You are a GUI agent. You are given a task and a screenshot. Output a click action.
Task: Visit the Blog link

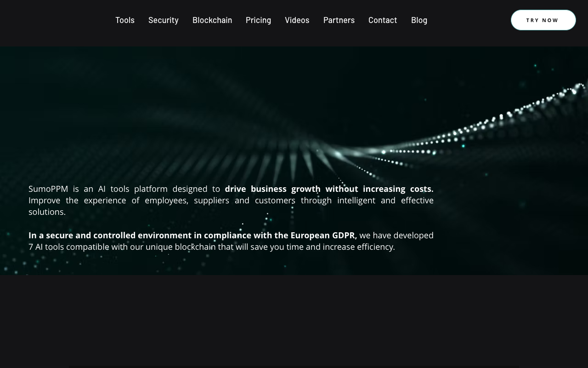419,20
